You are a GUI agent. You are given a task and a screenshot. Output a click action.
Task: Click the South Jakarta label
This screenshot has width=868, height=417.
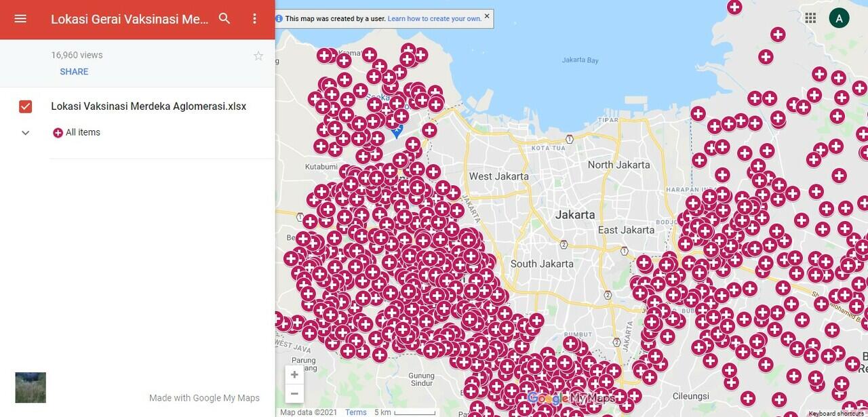click(542, 264)
